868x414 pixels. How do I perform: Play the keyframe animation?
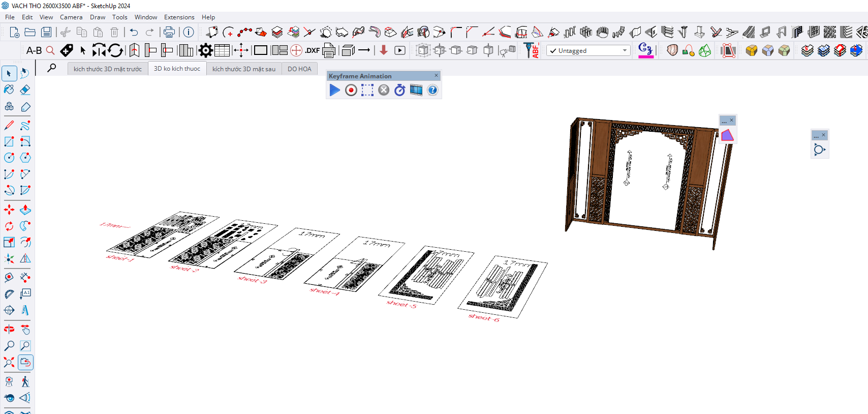coord(334,90)
